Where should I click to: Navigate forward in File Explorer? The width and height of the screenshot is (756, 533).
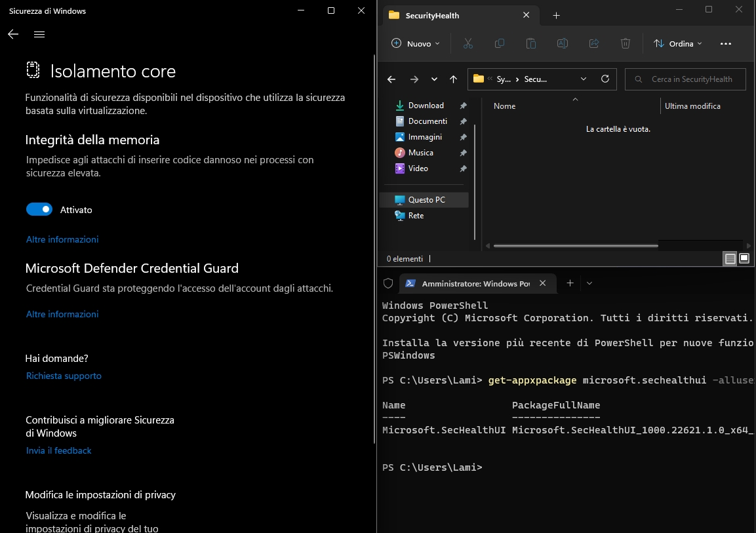point(414,79)
